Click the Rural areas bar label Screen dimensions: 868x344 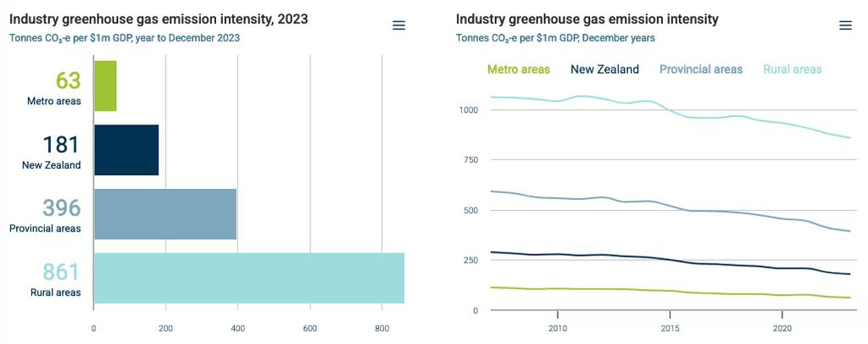(56, 292)
